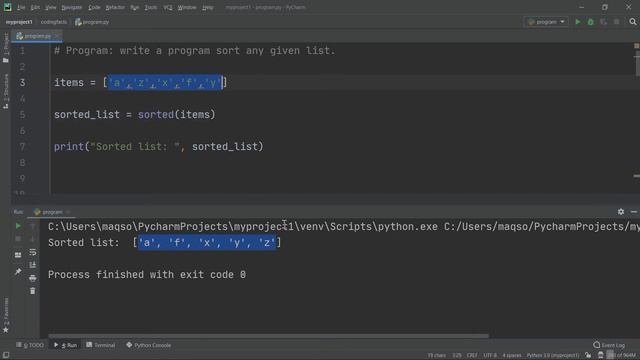Stop process in Run panel
The width and height of the screenshot is (640, 360).
pyautogui.click(x=18, y=239)
